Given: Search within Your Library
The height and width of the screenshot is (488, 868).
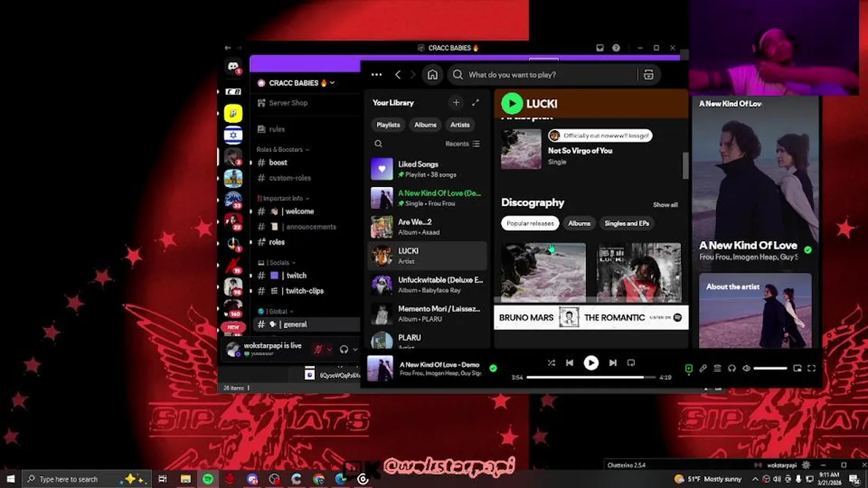Looking at the screenshot, I should (x=378, y=144).
